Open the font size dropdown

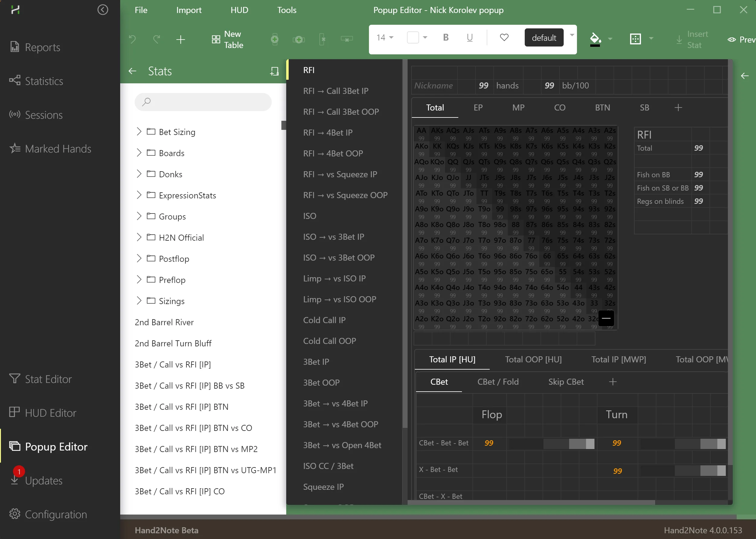pyautogui.click(x=385, y=37)
